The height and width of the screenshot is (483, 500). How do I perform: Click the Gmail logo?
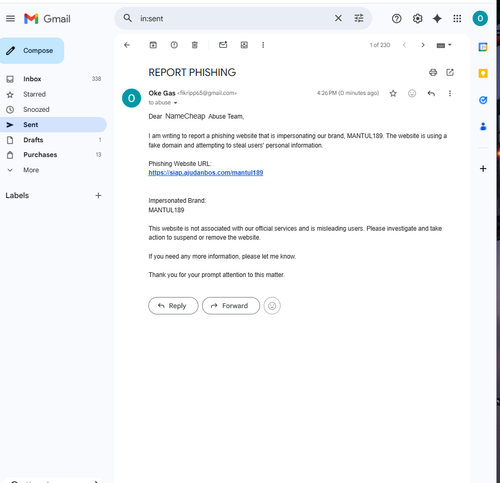47,19
